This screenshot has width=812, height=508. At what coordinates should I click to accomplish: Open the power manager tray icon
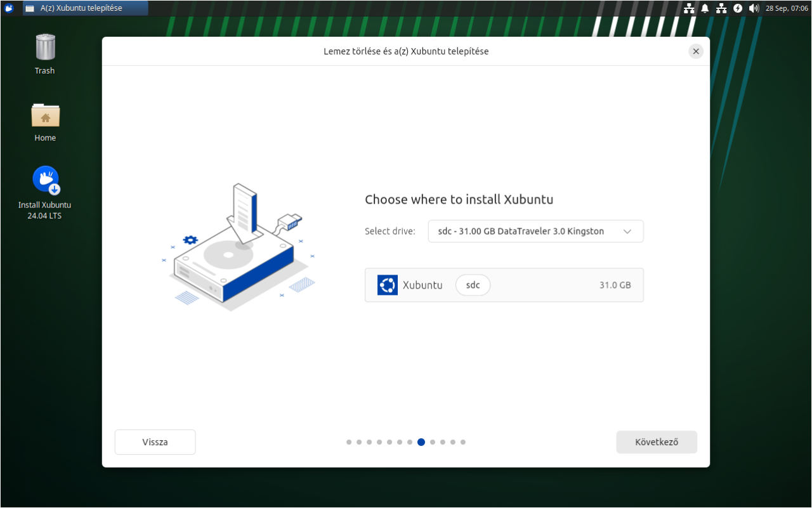(738, 8)
